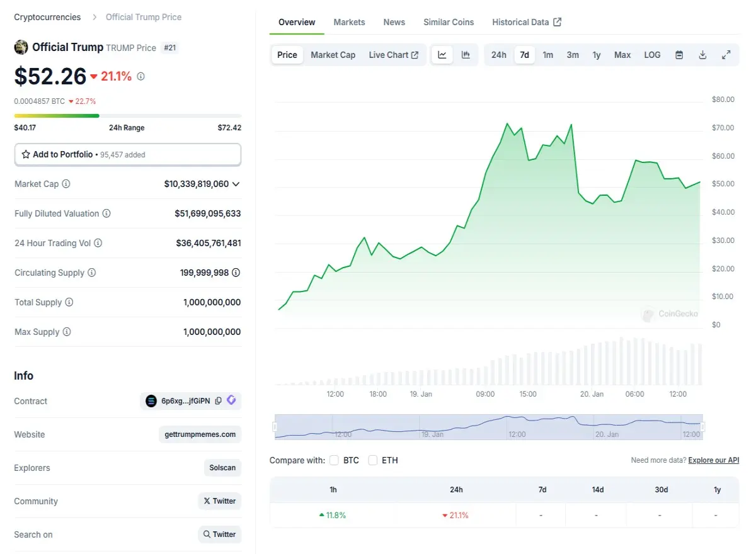Open the Overview tab

297,22
